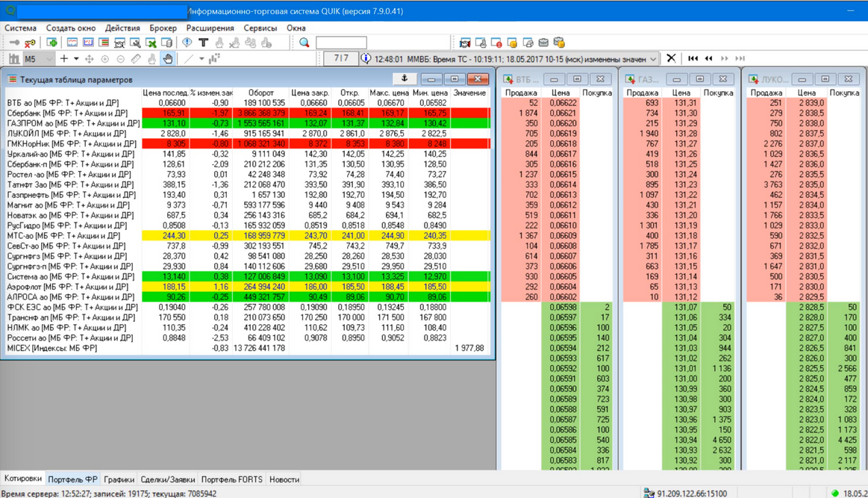This screenshot has height=498, width=868.
Task: Click the green plus create-window icon
Action: click(52, 43)
